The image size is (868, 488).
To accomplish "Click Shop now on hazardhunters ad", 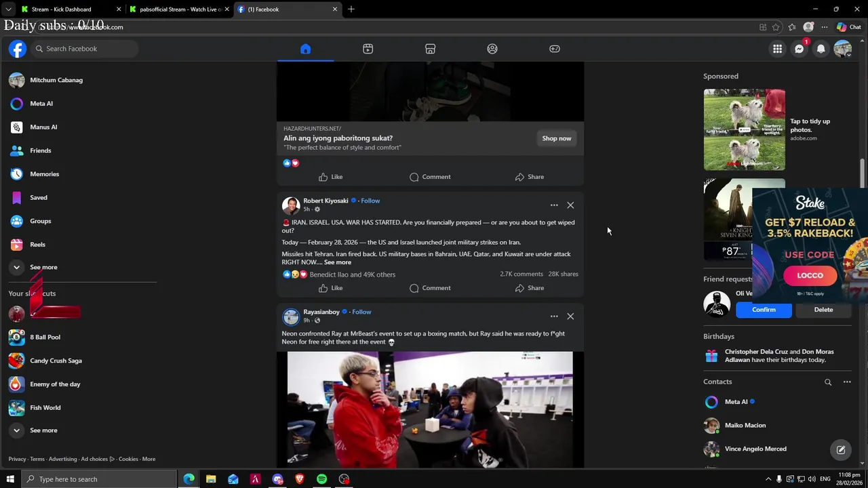I will tap(557, 138).
